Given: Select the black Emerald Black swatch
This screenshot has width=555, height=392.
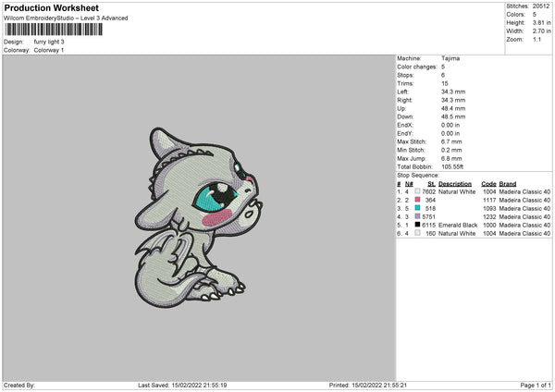Looking at the screenshot, I should 417,225.
